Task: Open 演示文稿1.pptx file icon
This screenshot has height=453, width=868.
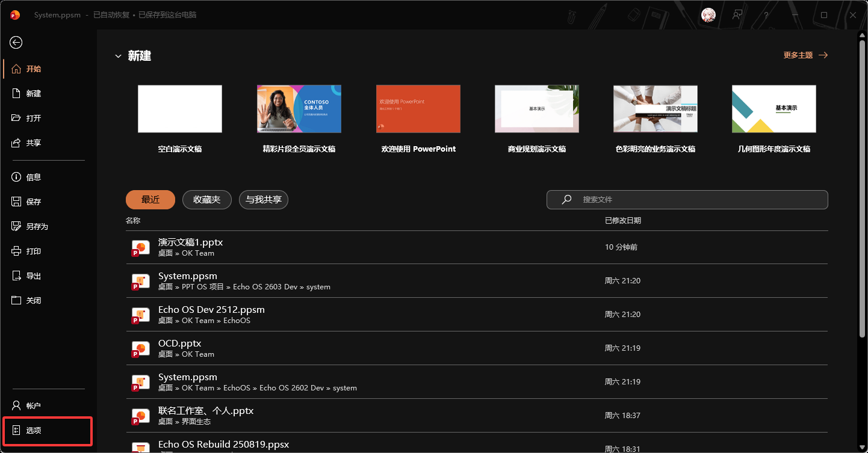Action: tap(141, 248)
